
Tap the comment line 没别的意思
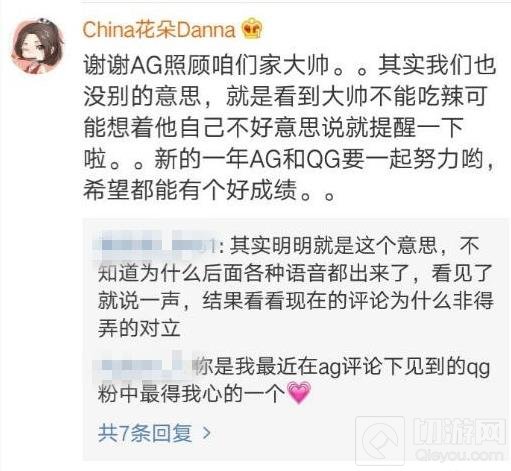click(x=285, y=97)
